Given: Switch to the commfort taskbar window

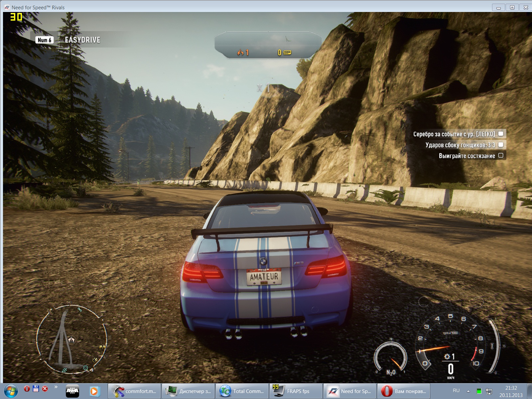Looking at the screenshot, I should tap(134, 391).
